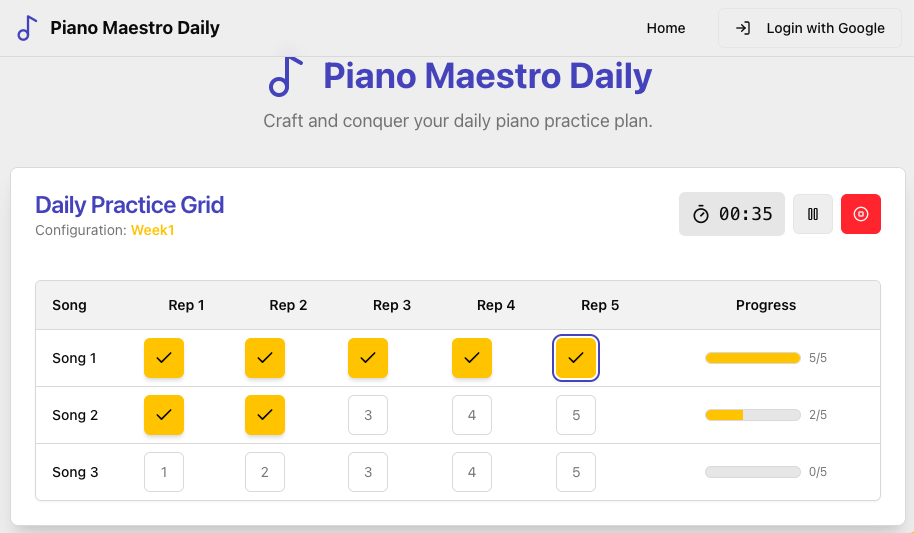Click the large music note hero icon
The image size is (914, 533).
[286, 76]
